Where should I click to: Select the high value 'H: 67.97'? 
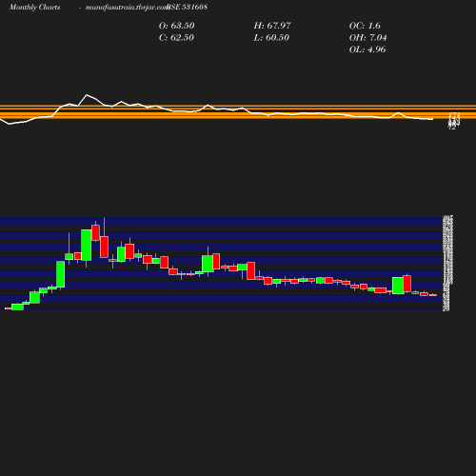click(272, 26)
